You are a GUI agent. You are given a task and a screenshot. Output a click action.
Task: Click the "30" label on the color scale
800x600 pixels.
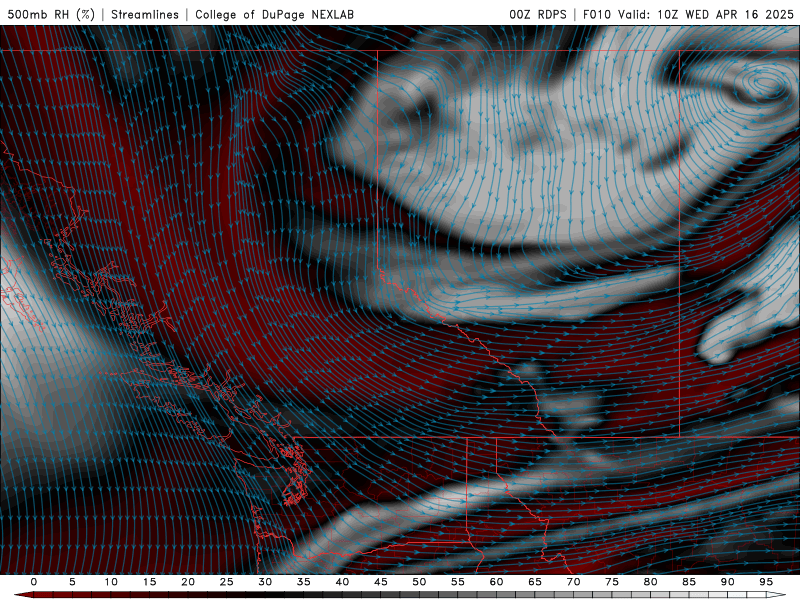tap(265, 582)
